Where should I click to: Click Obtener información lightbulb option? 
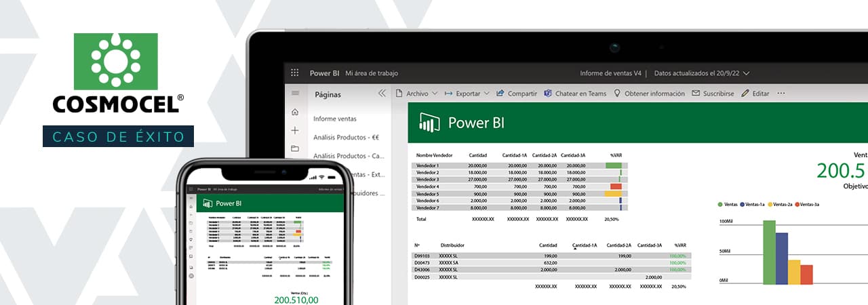649,94
